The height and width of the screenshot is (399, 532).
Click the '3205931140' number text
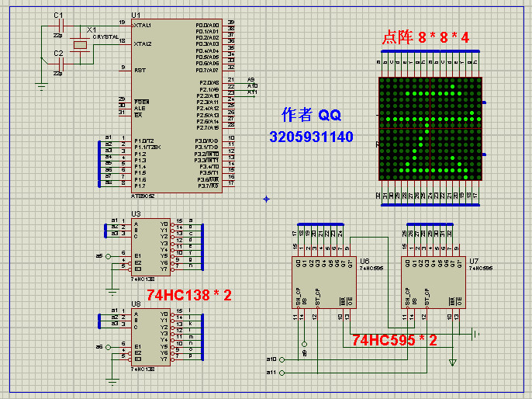[311, 137]
